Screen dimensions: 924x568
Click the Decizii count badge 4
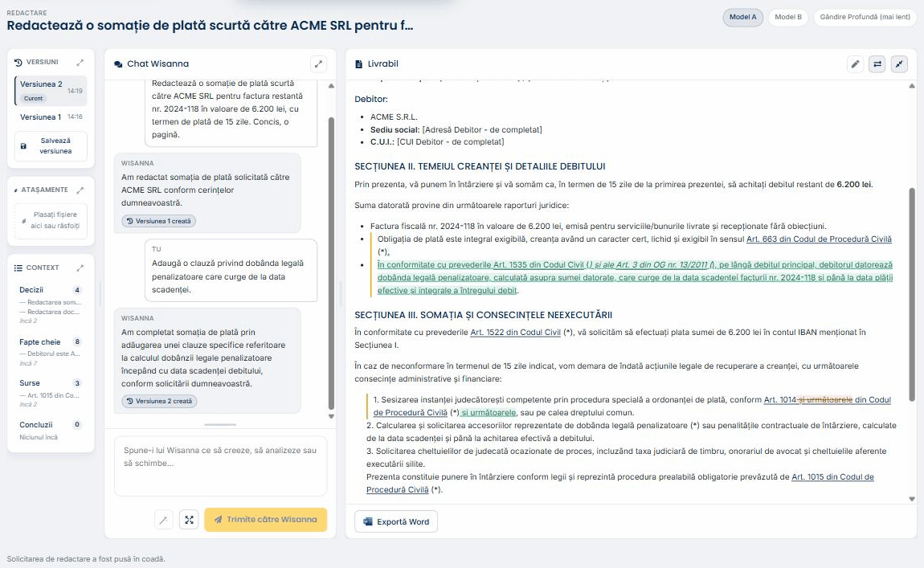pyautogui.click(x=77, y=290)
